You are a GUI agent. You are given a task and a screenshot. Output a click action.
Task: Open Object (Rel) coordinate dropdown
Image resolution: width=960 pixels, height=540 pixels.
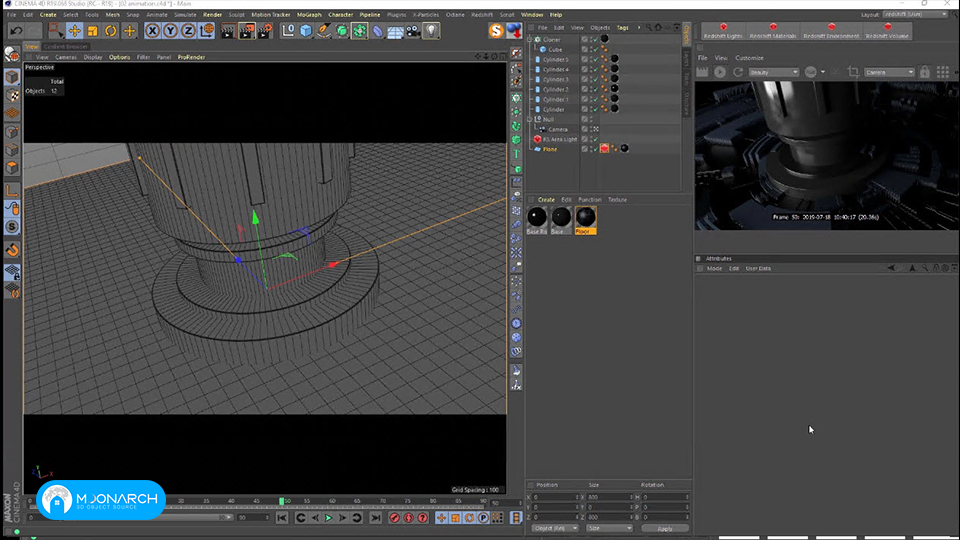click(555, 528)
